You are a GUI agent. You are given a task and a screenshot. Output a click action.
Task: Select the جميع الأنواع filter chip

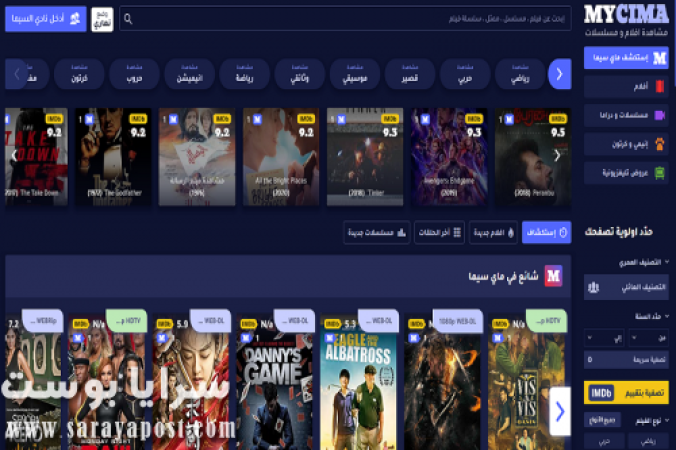(602, 420)
